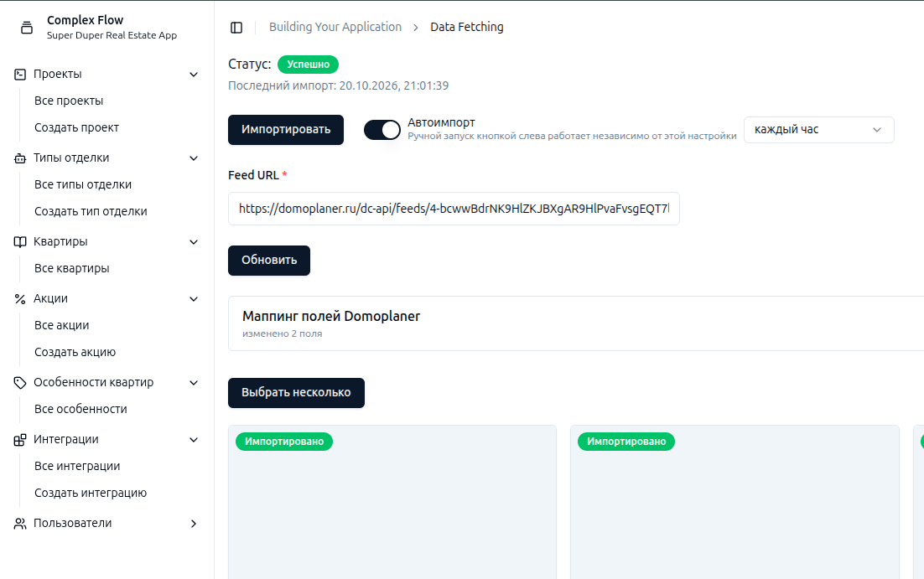Click the 'Последний импорт: 20.10.2026, 21:01:39' text
This screenshot has height=579, width=924.
pyautogui.click(x=338, y=86)
